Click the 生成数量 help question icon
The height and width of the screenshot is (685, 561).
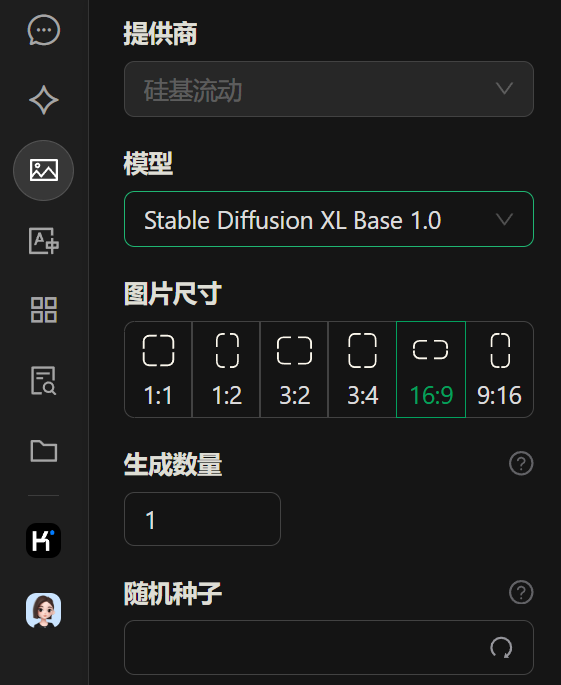coord(521,464)
